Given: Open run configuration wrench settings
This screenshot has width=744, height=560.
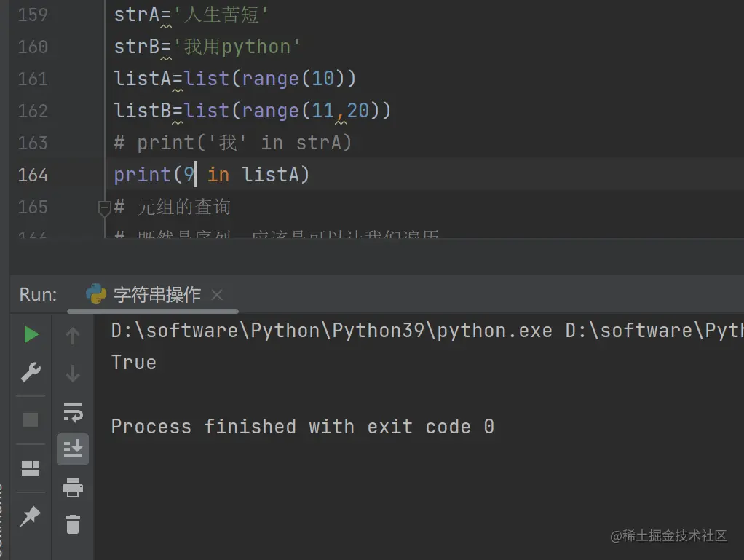Looking at the screenshot, I should click(x=31, y=373).
